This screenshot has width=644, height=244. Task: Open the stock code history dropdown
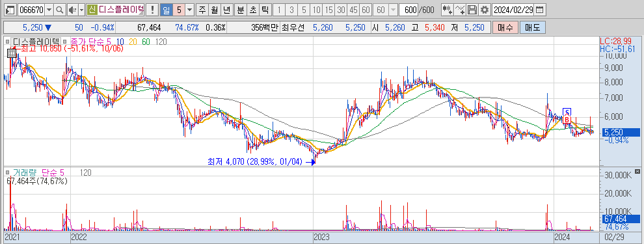coord(49,10)
